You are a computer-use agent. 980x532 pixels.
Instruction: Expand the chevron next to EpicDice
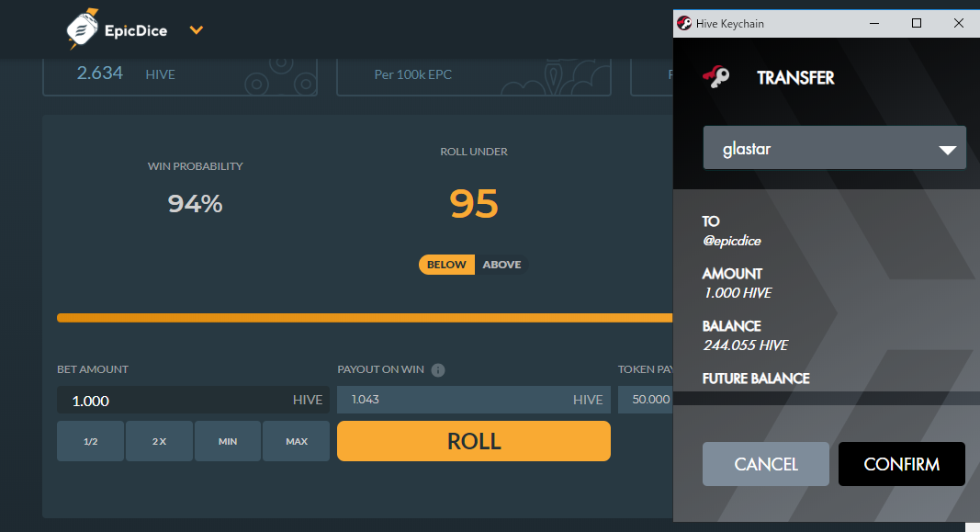point(196,30)
